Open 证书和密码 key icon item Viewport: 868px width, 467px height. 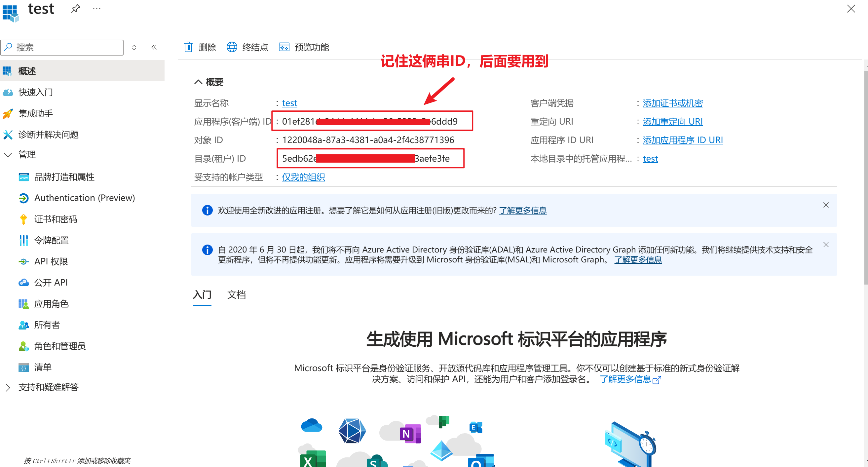pyautogui.click(x=23, y=219)
